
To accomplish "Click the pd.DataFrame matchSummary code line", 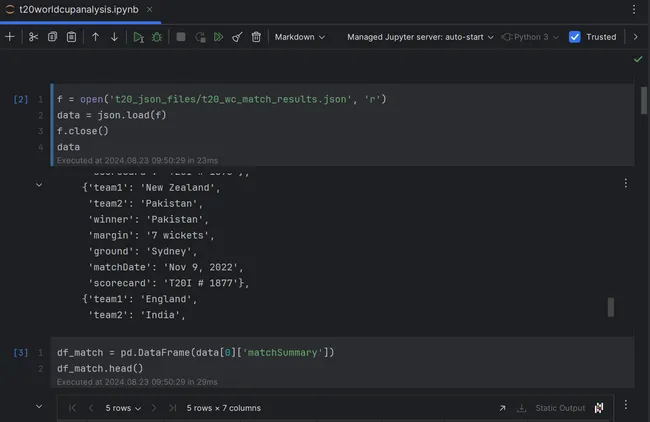I will click(195, 352).
